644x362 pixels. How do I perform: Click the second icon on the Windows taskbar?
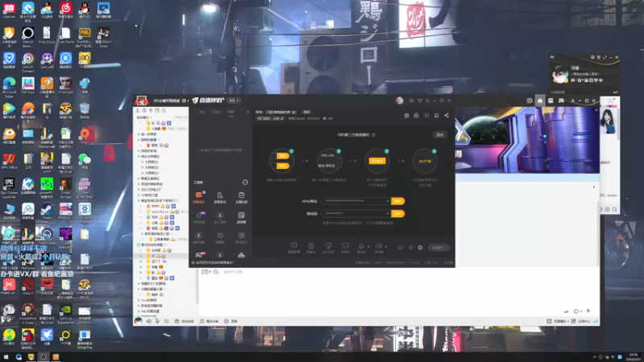click(x=19, y=357)
